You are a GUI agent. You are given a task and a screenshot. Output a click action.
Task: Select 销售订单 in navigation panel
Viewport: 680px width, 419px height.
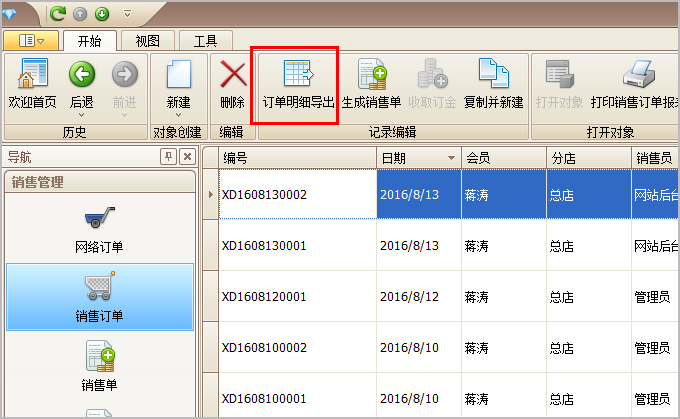click(99, 297)
